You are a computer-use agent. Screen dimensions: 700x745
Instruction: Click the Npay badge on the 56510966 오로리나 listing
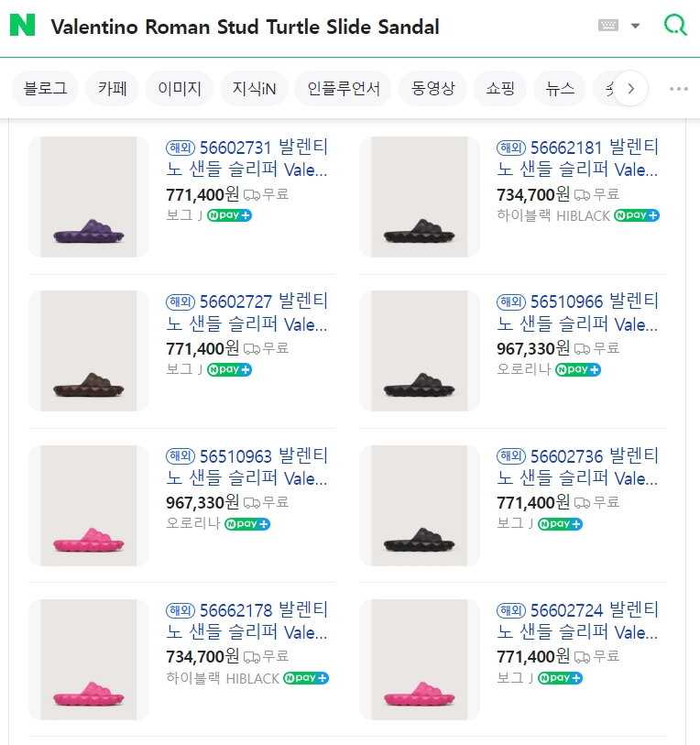coord(578,369)
